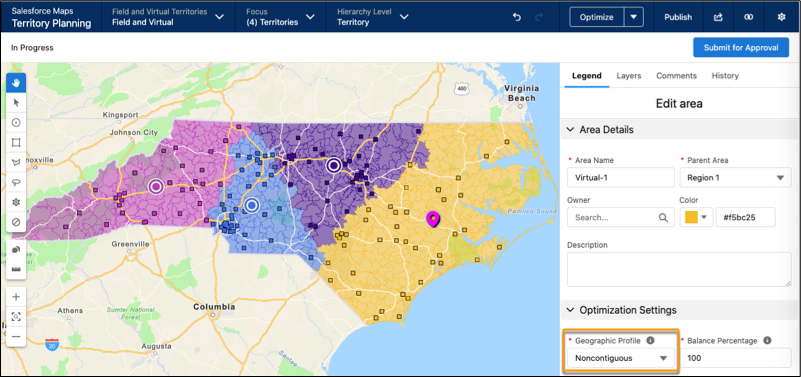801x377 pixels.
Task: Choose the rectangle selection tool
Action: coord(16,143)
